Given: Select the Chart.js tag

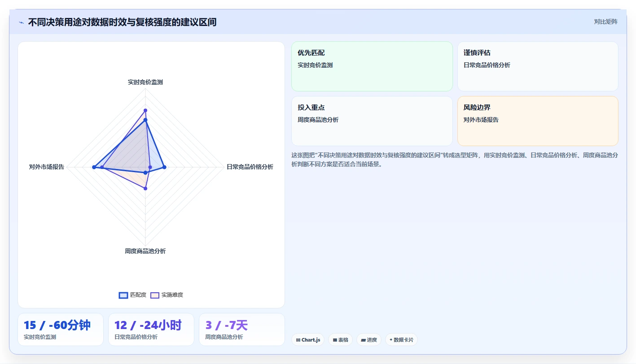Looking at the screenshot, I should coord(308,340).
